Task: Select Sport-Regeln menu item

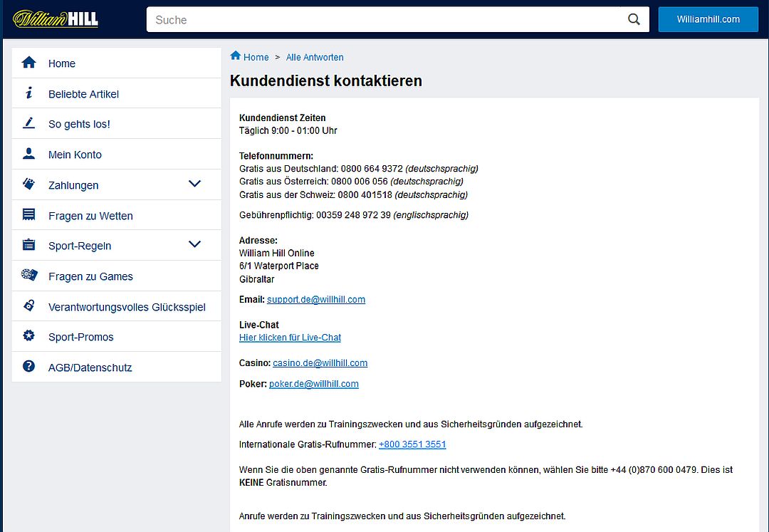Action: [x=117, y=245]
